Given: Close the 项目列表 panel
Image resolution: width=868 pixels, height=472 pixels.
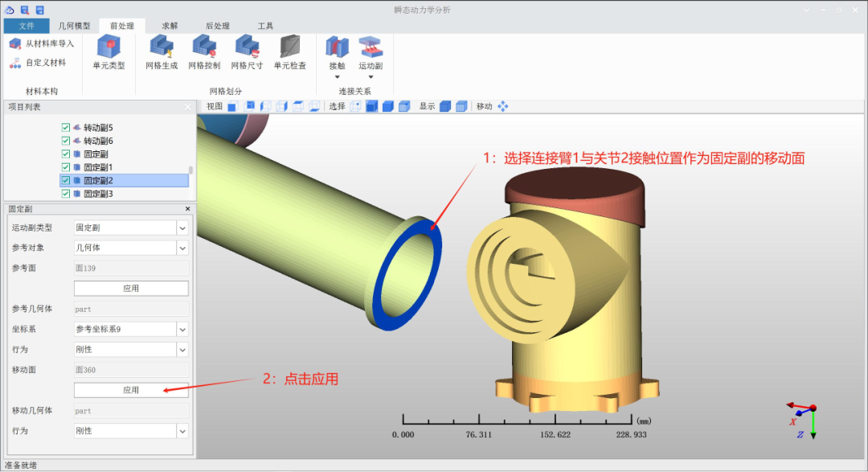Looking at the screenshot, I should [187, 107].
